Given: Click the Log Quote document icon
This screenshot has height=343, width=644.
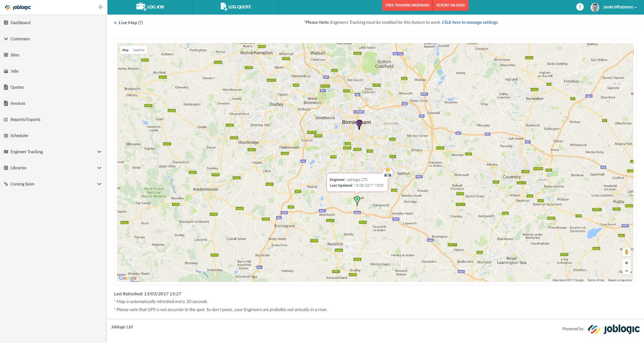Looking at the screenshot, I should click(x=224, y=7).
